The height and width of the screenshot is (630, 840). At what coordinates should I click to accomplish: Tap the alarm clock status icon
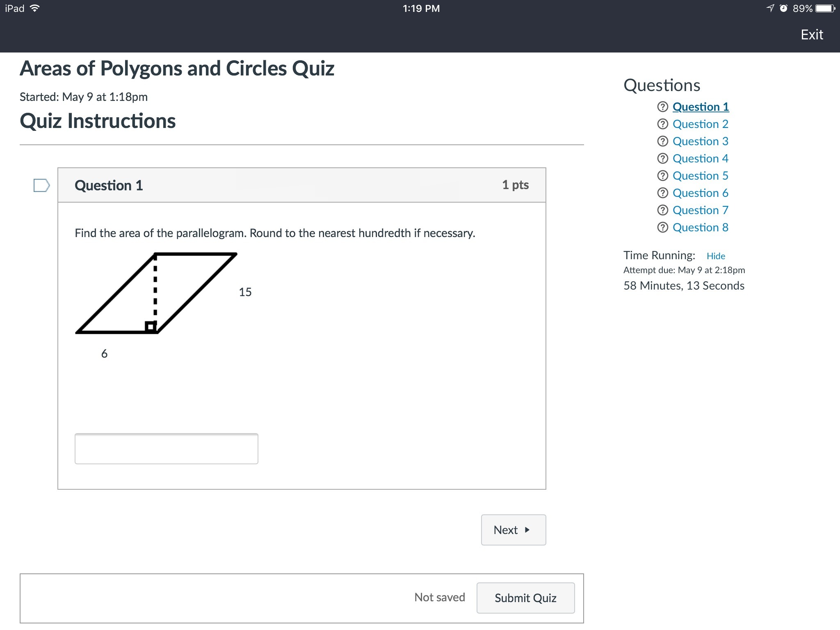(x=783, y=9)
